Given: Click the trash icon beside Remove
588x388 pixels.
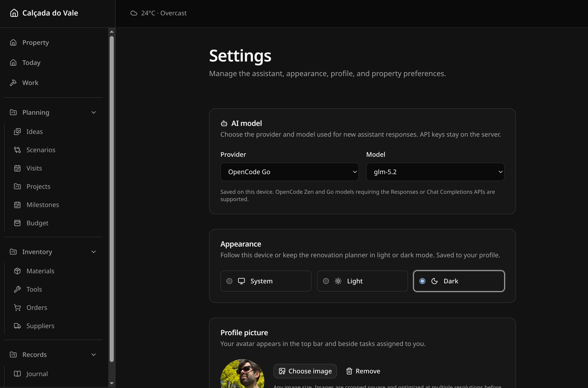Looking at the screenshot, I should [x=349, y=371].
